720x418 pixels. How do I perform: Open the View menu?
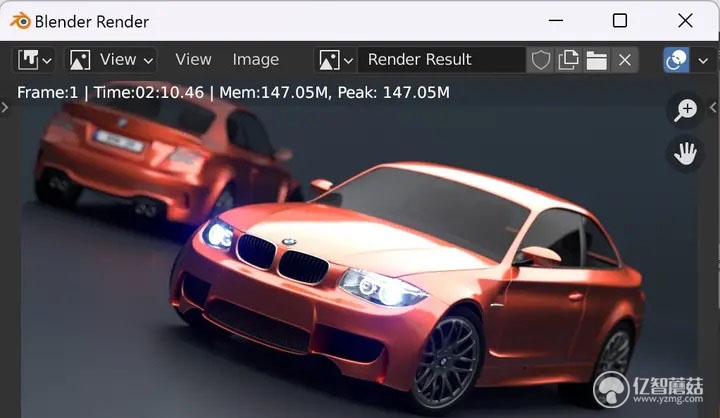(193, 60)
